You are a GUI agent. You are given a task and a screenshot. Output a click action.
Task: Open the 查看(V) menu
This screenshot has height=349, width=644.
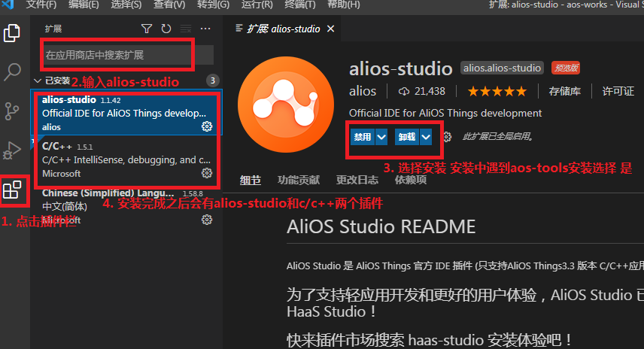(169, 5)
